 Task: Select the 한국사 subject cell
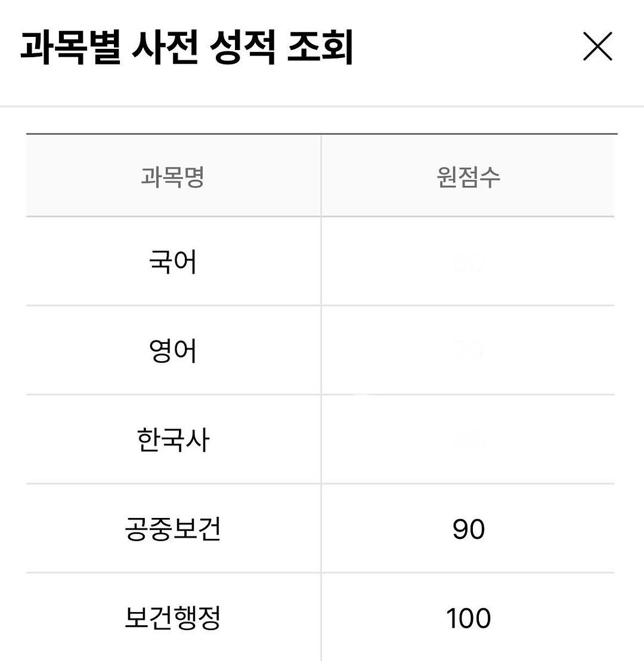tap(173, 437)
